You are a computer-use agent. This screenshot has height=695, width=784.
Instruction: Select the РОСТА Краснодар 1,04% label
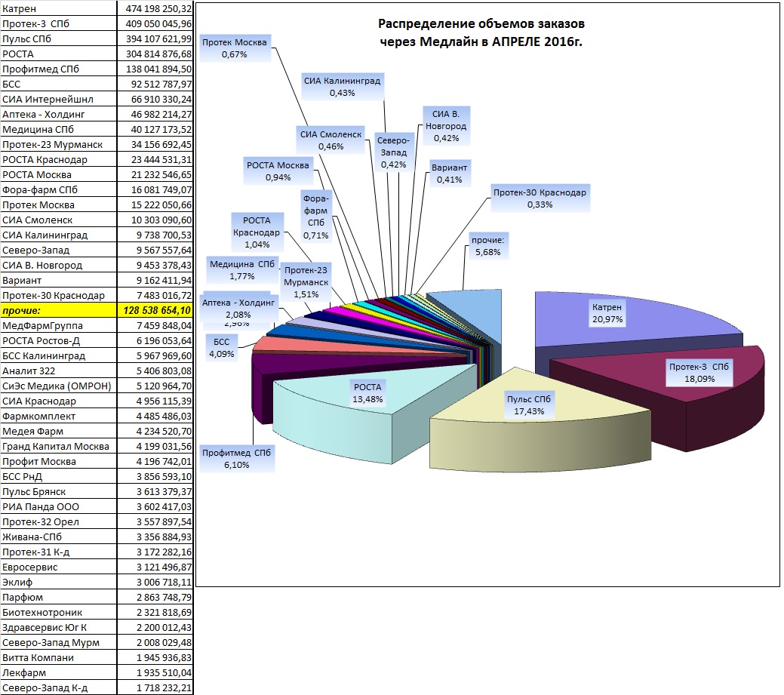[x=257, y=232]
